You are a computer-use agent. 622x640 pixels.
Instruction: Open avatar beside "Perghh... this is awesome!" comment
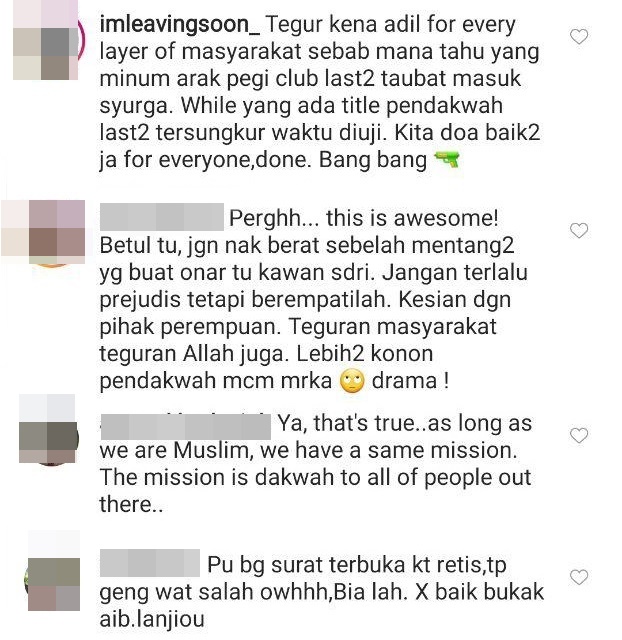point(44,233)
